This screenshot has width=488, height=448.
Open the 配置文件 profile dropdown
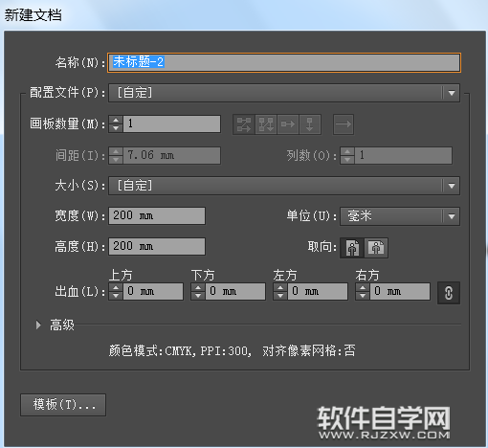pos(284,93)
